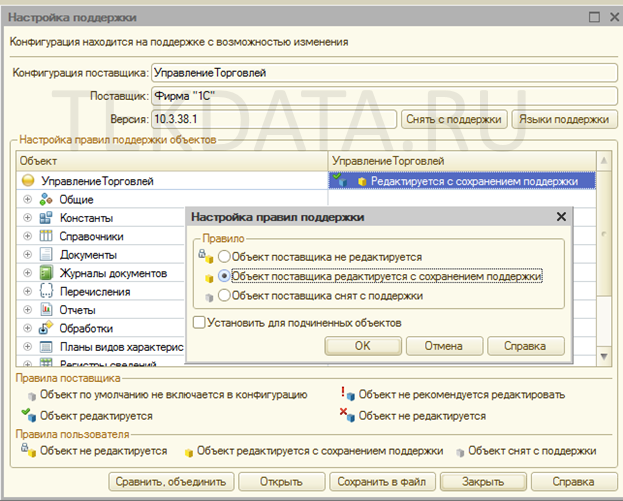The width and height of the screenshot is (623, 501).
Task: Click yellow cube icon in selected cell
Action: [362, 182]
